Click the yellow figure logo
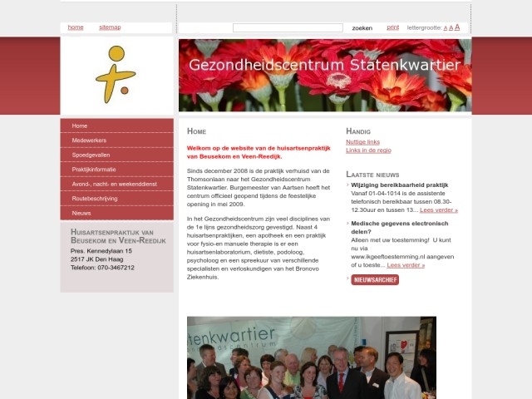This screenshot has height=399, width=532. pyautogui.click(x=116, y=75)
